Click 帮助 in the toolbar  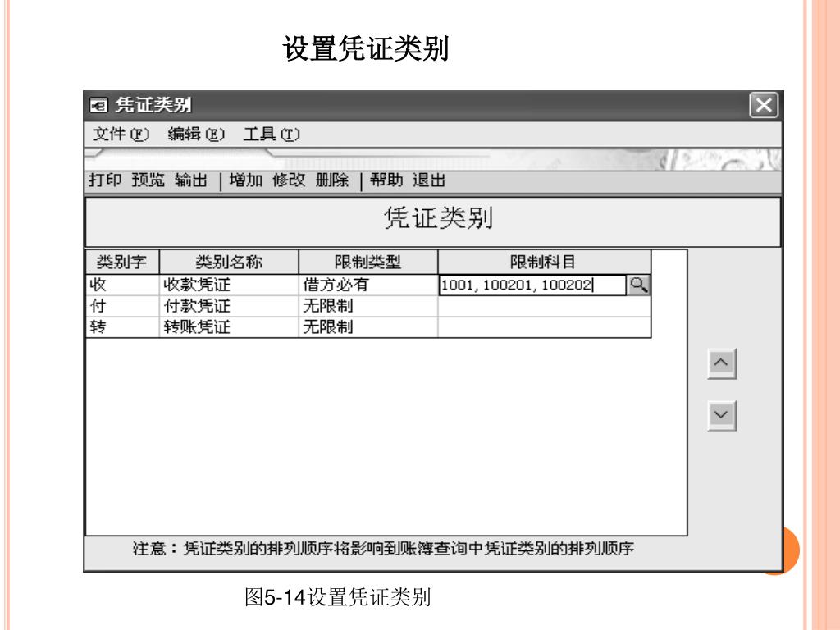(x=386, y=180)
